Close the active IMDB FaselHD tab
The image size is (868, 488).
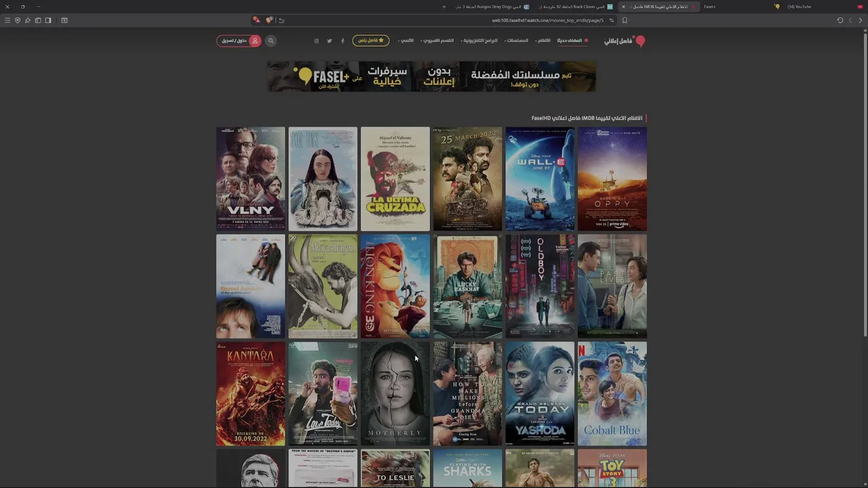click(x=623, y=7)
